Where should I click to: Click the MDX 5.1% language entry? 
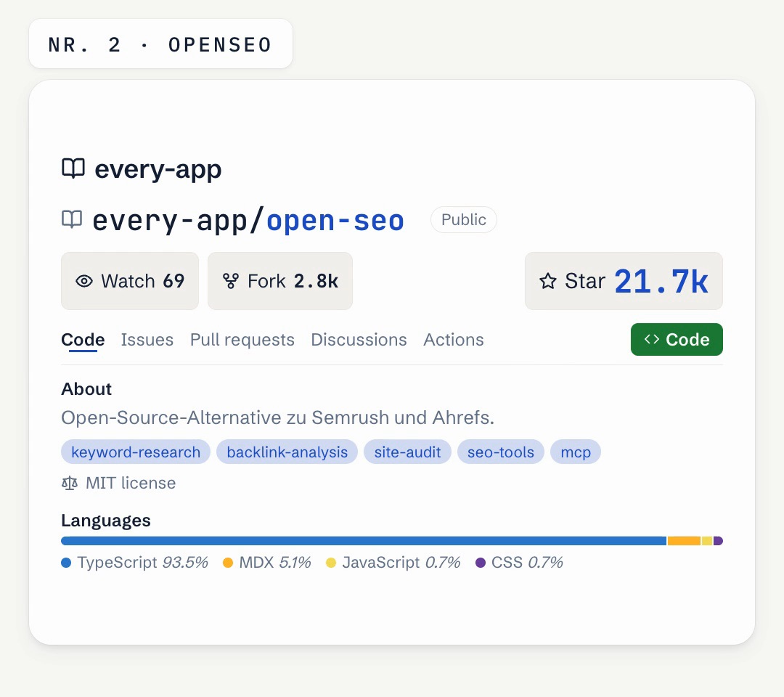point(267,563)
